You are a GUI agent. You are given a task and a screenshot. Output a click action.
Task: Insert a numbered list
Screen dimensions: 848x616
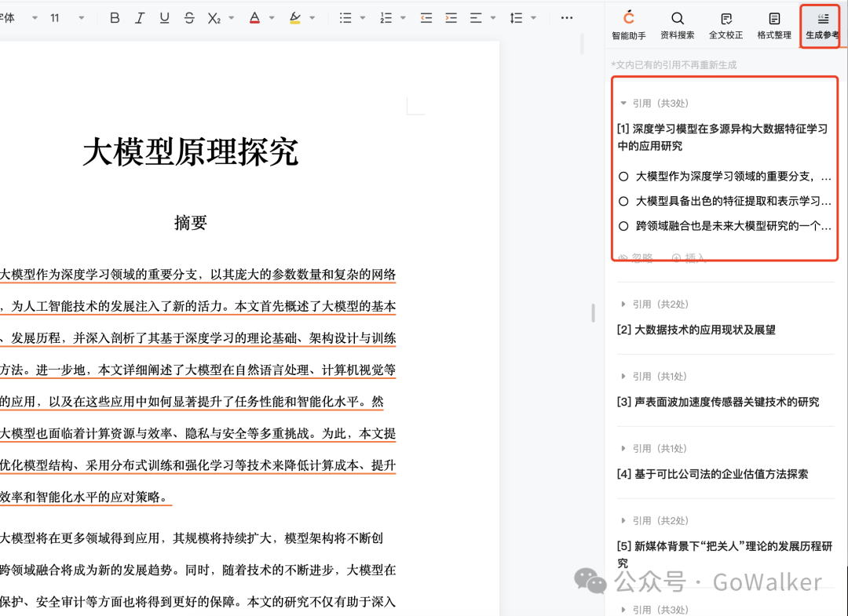tap(386, 18)
